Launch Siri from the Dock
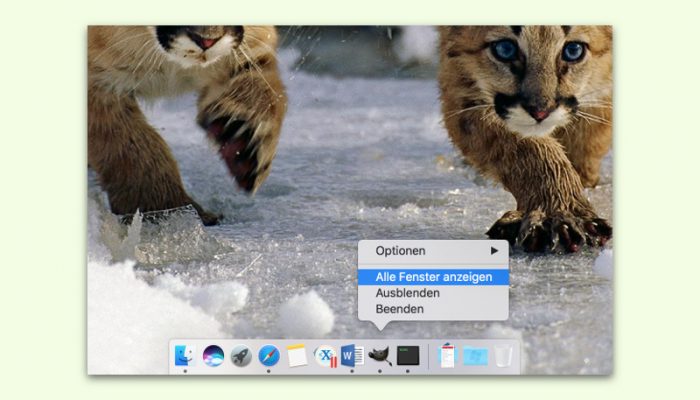Screen dimensions: 700x400 [213, 356]
